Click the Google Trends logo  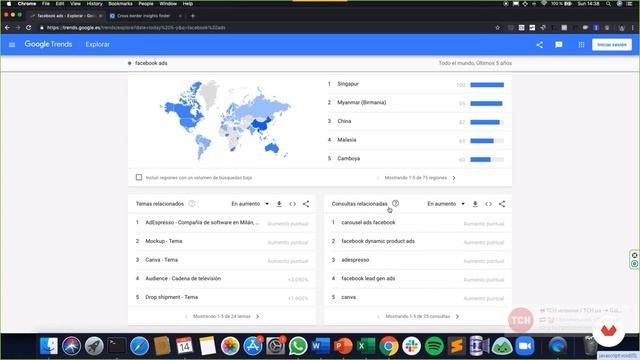[48, 44]
